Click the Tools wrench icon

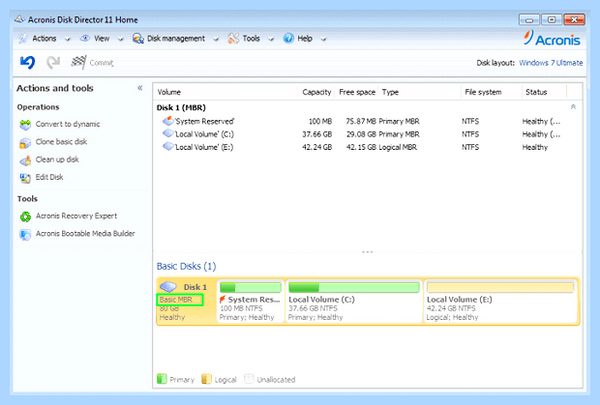point(233,38)
